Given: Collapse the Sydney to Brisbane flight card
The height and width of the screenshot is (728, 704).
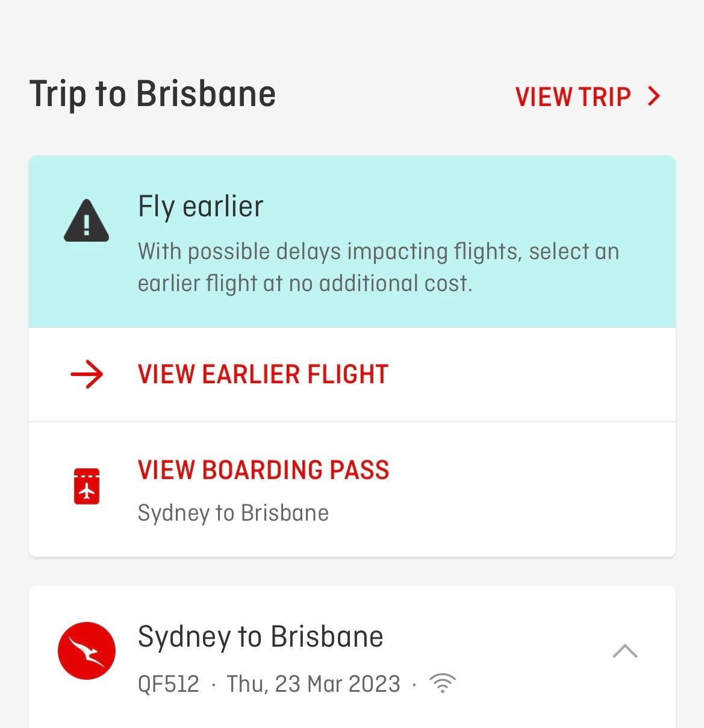Looking at the screenshot, I should [x=625, y=651].
